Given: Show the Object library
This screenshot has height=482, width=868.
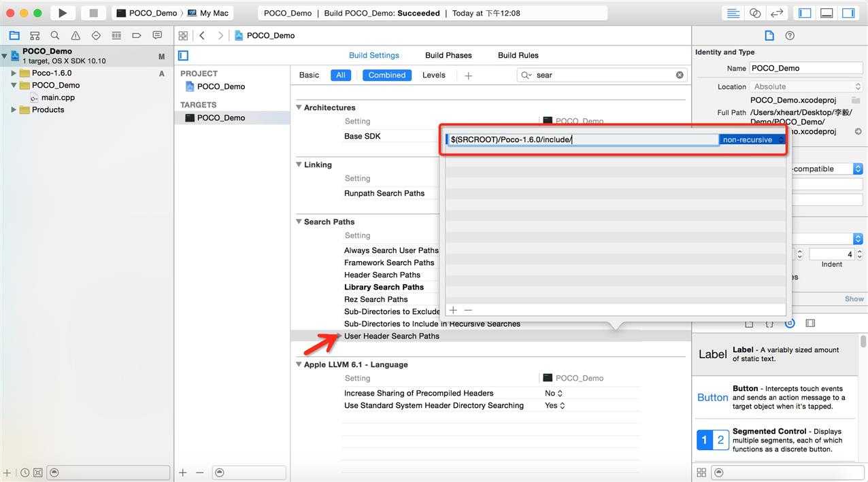Looking at the screenshot, I should 790,324.
